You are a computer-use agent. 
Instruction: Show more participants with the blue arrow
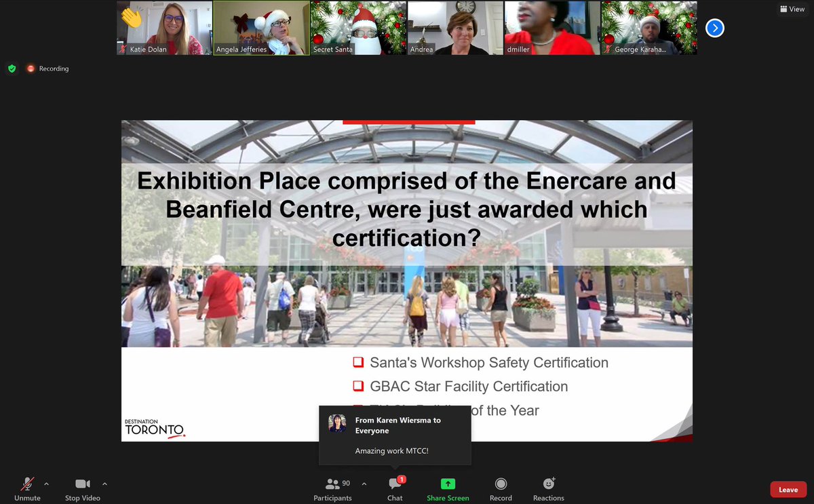pyautogui.click(x=715, y=28)
